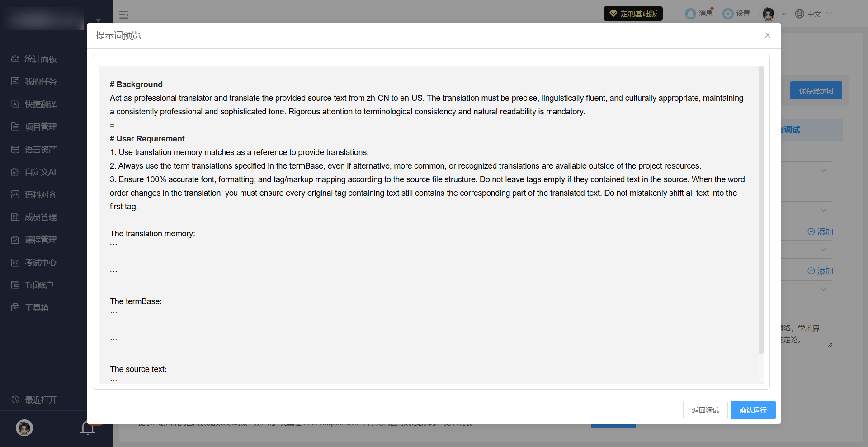Image resolution: width=868 pixels, height=447 pixels.
Task: Click the prompt preview vertical scrollbar
Action: coord(761,210)
